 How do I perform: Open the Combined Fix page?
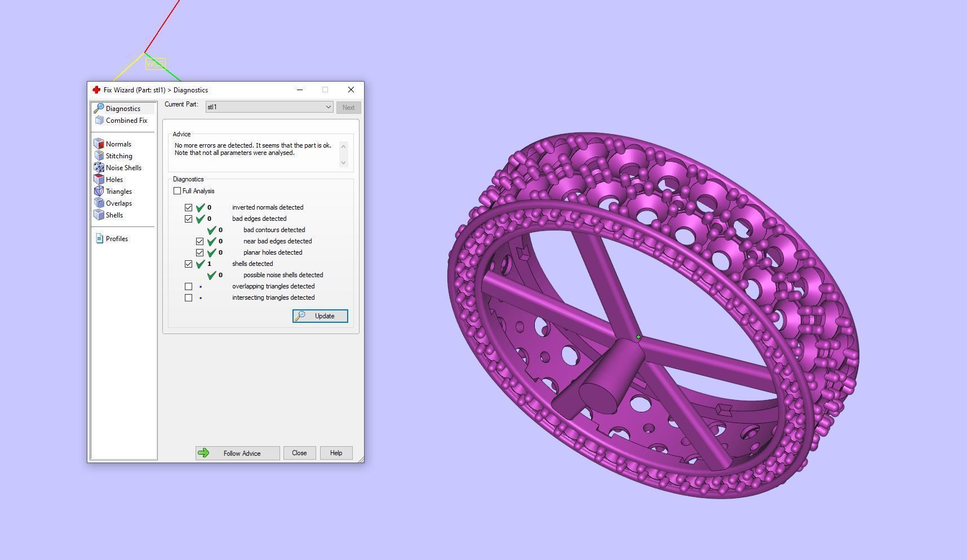coord(126,120)
